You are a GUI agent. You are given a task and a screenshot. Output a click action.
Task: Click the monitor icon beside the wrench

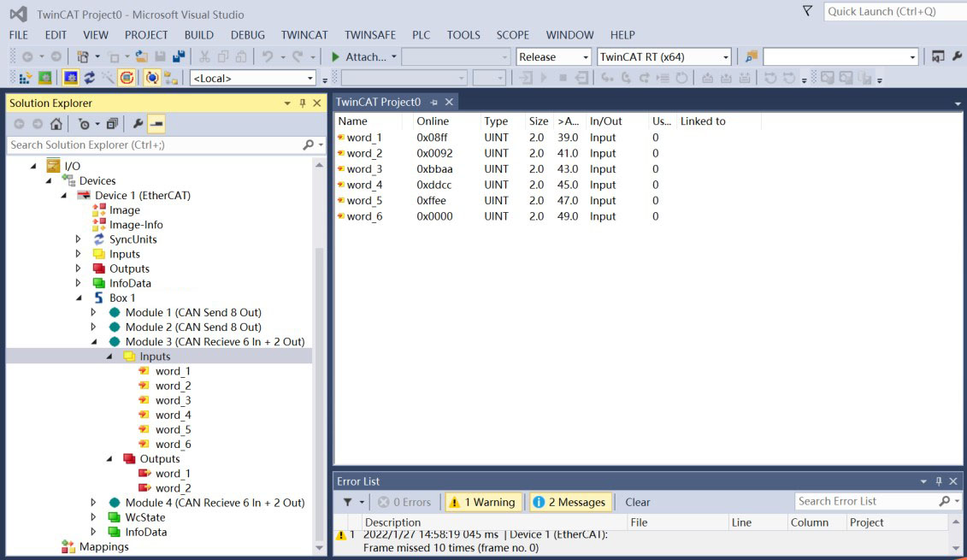coord(938,56)
